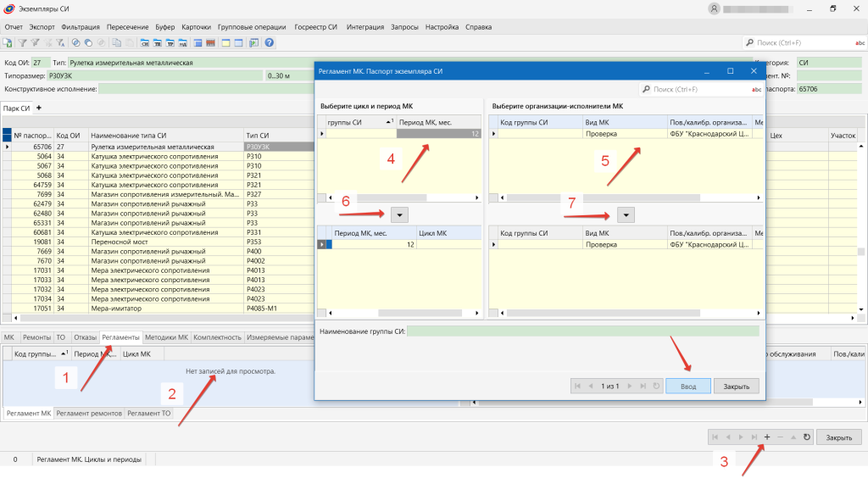
Task: Add a new tab with the plus next to Парк СИ
Action: pyautogui.click(x=39, y=108)
